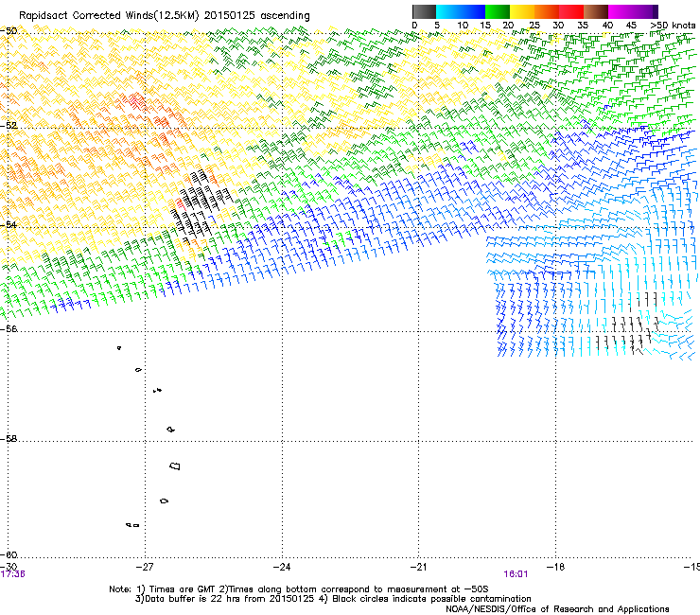Click the -18 longitude axis label
Image resolution: width=700 pixels, height=615 pixels.
tap(555, 567)
